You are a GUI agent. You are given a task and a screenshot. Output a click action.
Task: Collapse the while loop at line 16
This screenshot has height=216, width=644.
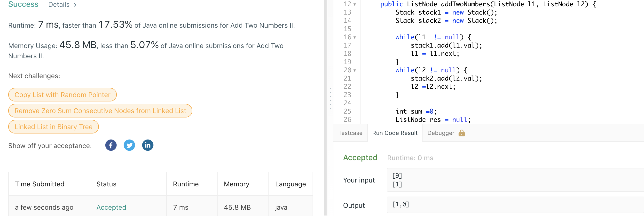click(x=354, y=38)
